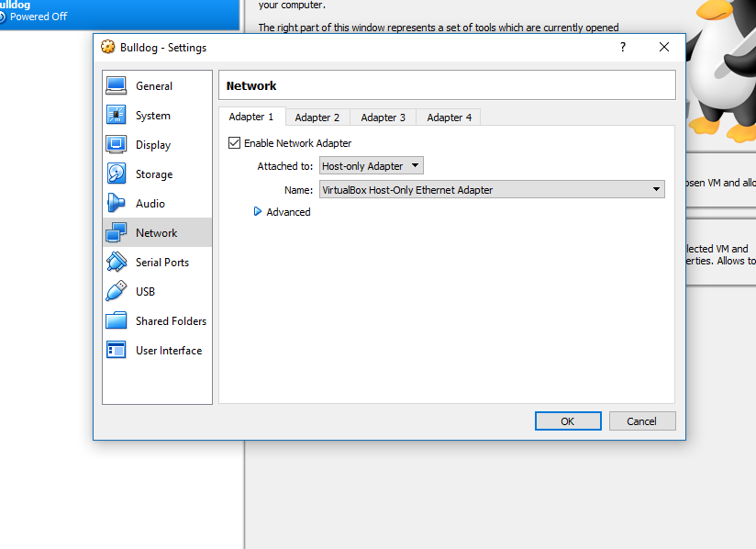Click the Powered Off status icon in VM list
Viewport: 756px width, 549px height.
click(2, 17)
